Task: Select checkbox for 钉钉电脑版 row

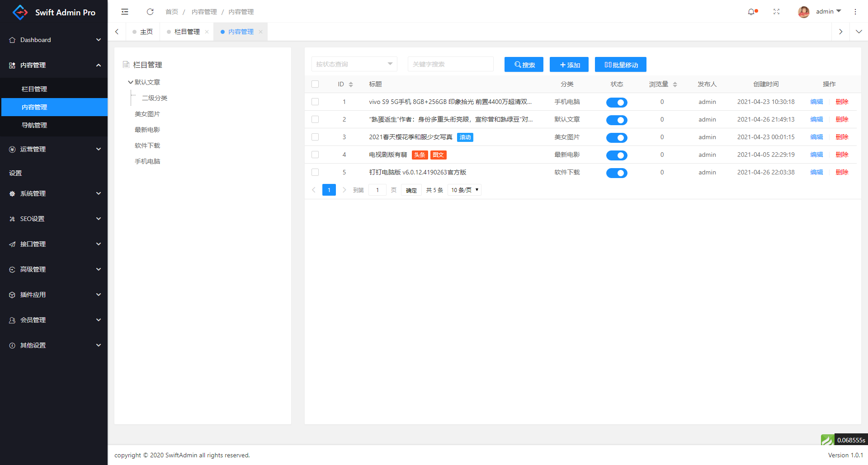Action: point(315,172)
